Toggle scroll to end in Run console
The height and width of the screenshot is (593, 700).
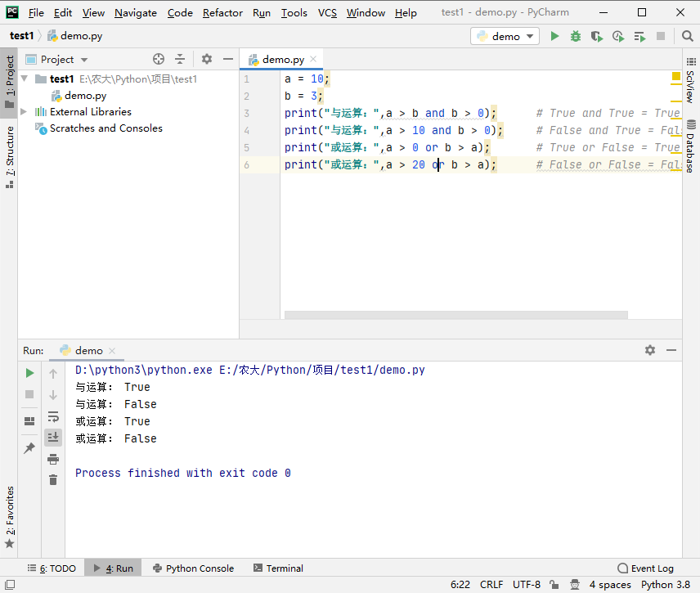(x=53, y=438)
